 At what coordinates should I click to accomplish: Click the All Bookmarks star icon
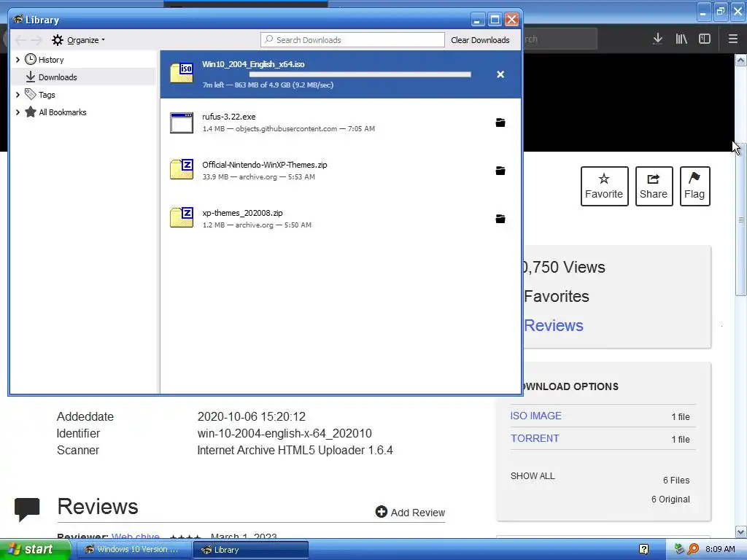pos(31,112)
